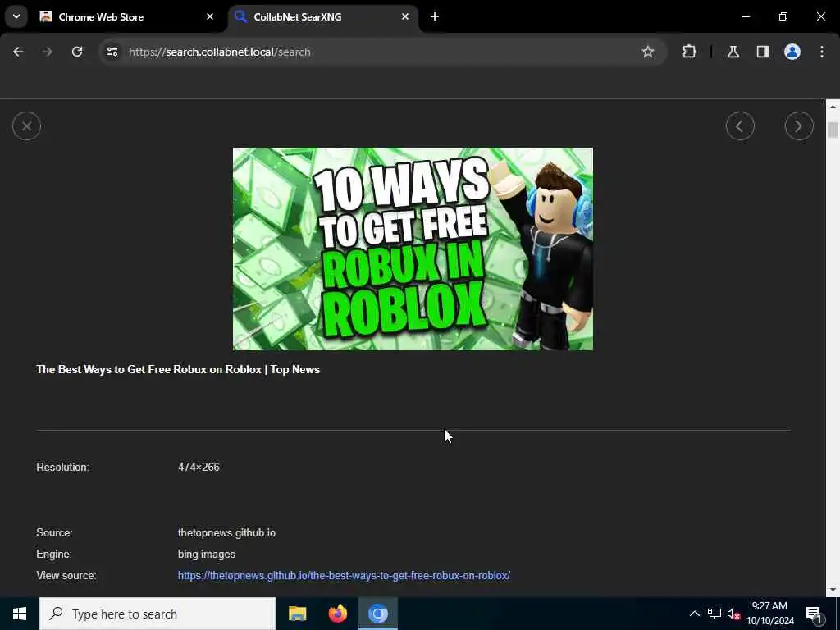Close the Chrome Web Store tab
Screen dimensions: 840x630
(210, 16)
